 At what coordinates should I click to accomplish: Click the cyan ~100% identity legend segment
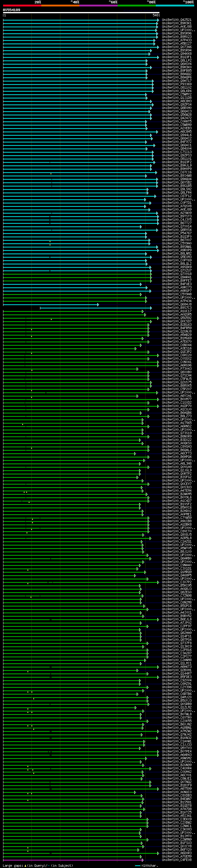[x=175, y=6]
